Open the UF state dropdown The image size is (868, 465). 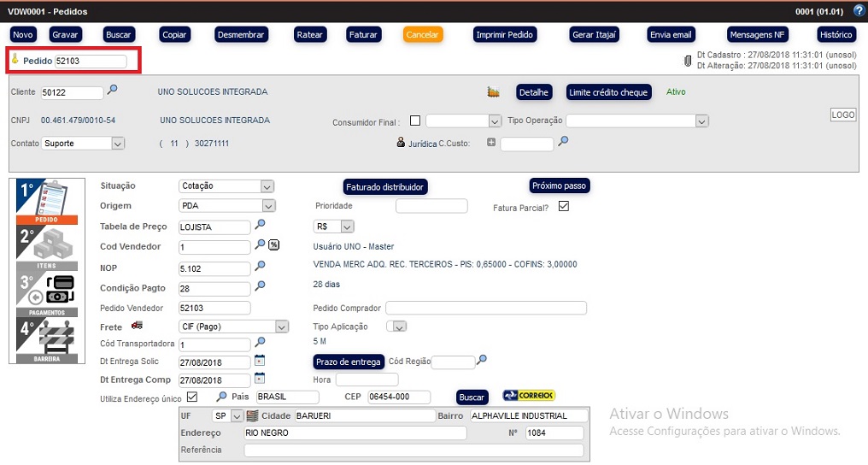tap(226, 416)
